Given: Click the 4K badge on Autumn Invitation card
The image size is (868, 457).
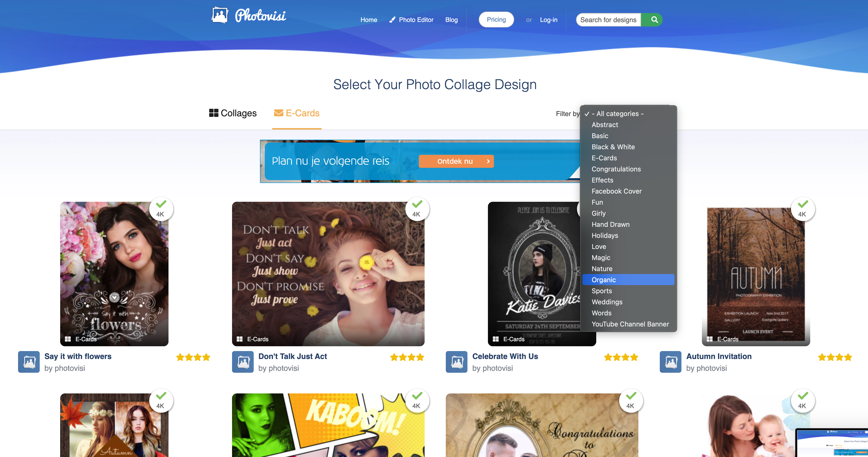Looking at the screenshot, I should pos(803,209).
